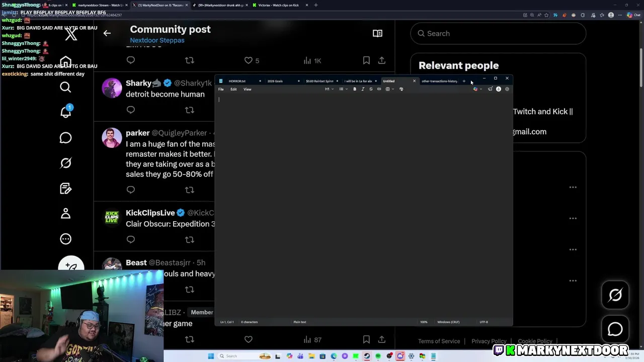Open a new browser tab
This screenshot has width=644, height=362.
point(316,5)
